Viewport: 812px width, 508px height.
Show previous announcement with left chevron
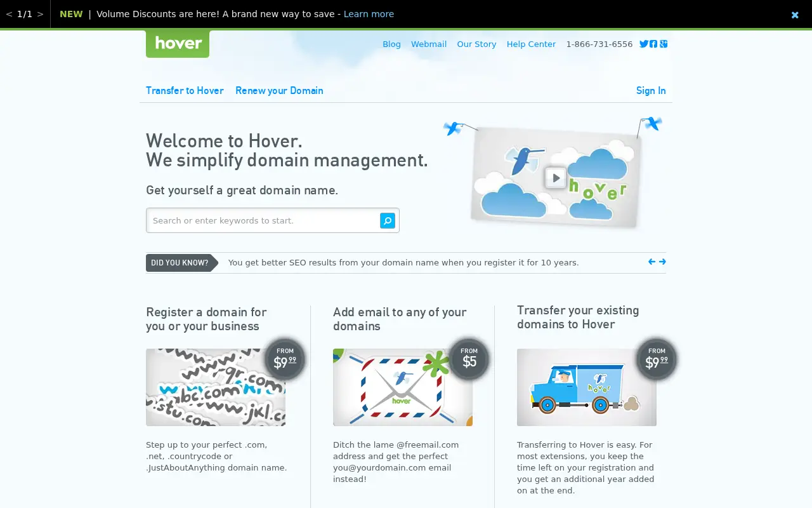9,14
